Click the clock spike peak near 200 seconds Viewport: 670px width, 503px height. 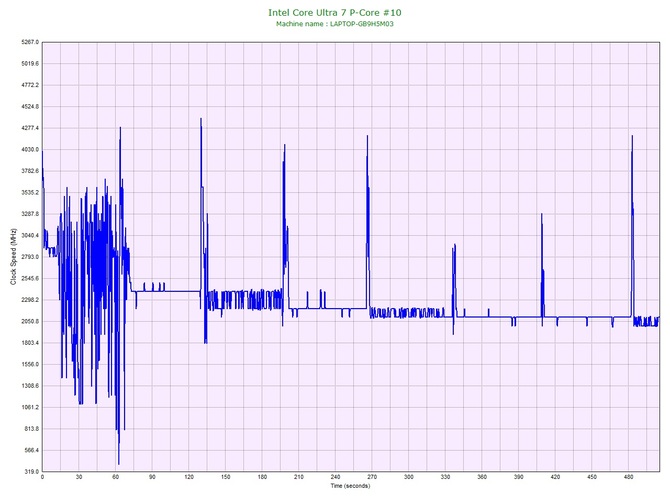pos(285,145)
